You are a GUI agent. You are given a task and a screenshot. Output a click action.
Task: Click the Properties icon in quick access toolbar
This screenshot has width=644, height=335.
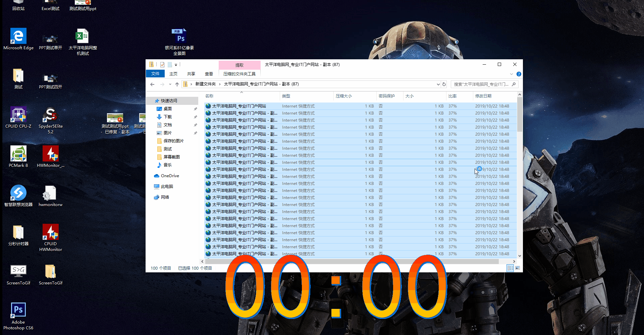pyautogui.click(x=162, y=65)
